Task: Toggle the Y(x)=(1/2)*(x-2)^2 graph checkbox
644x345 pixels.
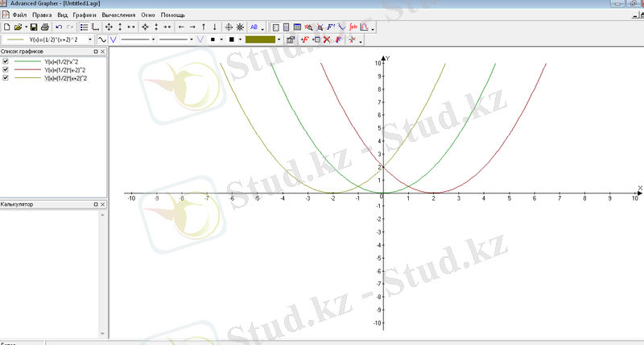Action: point(6,70)
